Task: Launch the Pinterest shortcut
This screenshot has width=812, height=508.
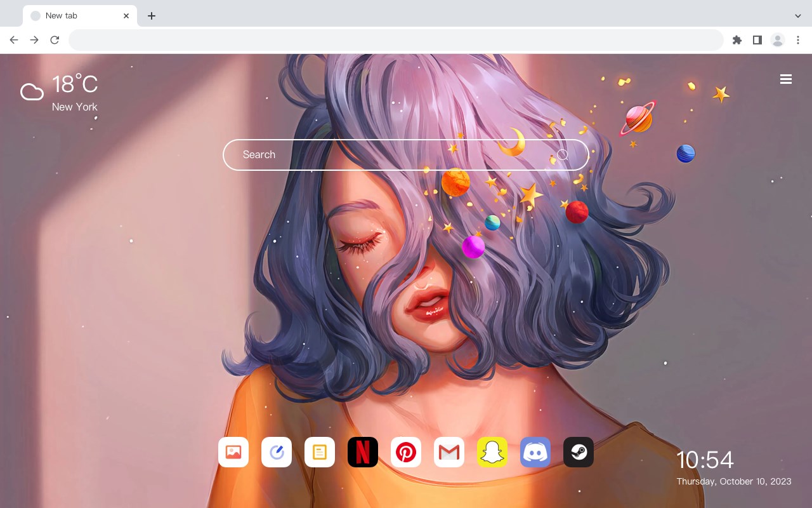Action: tap(406, 452)
